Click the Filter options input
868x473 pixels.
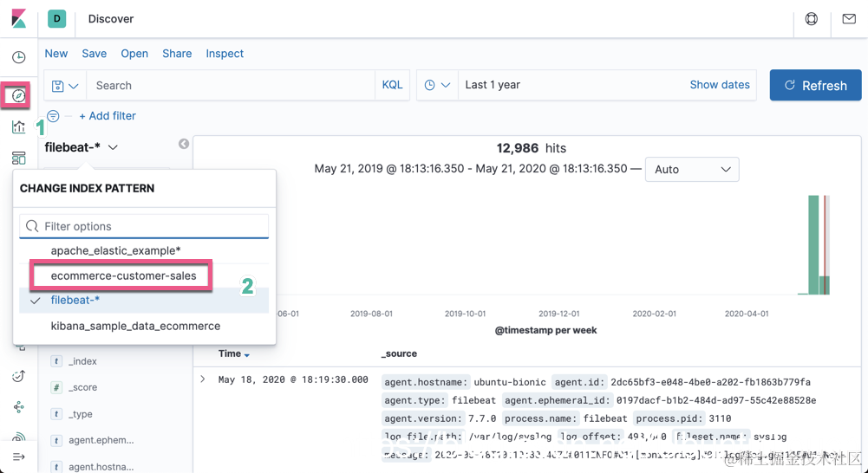coord(144,226)
